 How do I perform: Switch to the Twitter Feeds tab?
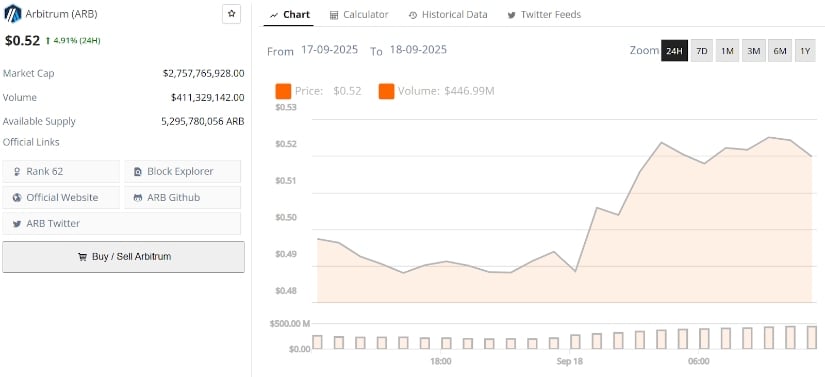tap(544, 15)
